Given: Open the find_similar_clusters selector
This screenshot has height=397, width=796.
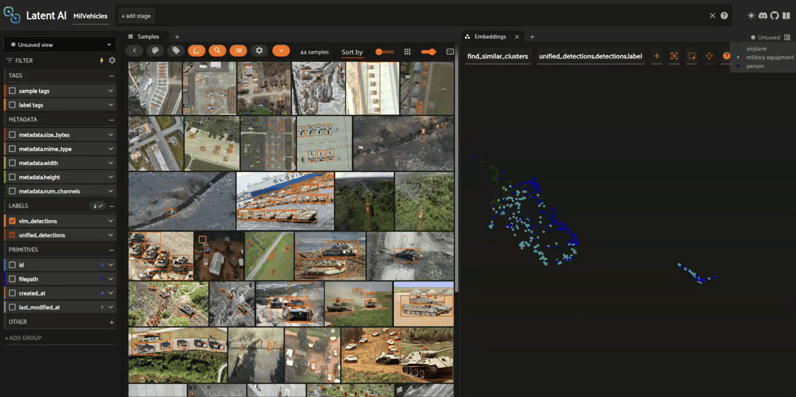Looking at the screenshot, I should (498, 56).
